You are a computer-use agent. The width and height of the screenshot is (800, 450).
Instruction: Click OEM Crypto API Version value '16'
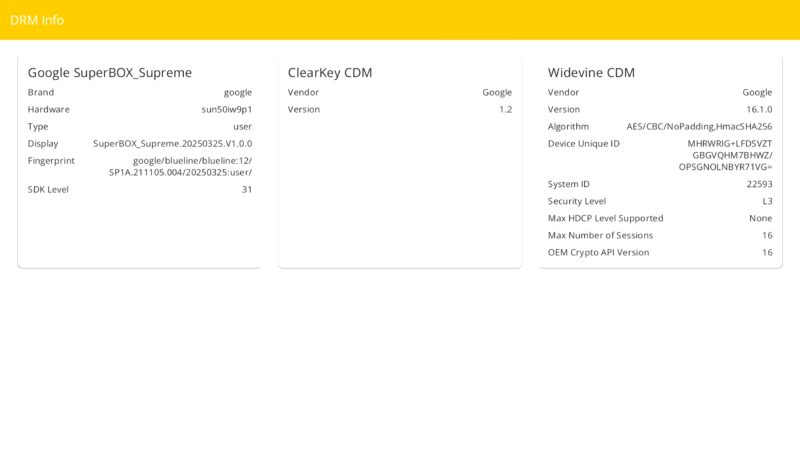pyautogui.click(x=767, y=253)
